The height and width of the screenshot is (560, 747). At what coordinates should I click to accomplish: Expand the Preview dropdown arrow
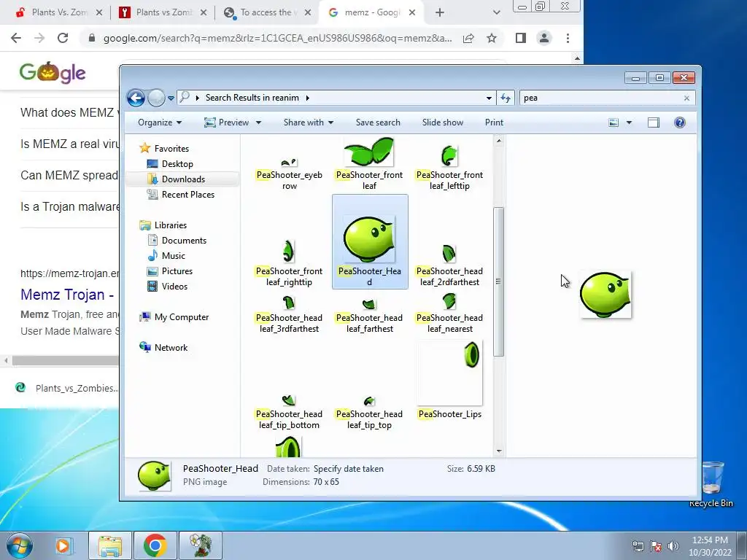point(259,122)
